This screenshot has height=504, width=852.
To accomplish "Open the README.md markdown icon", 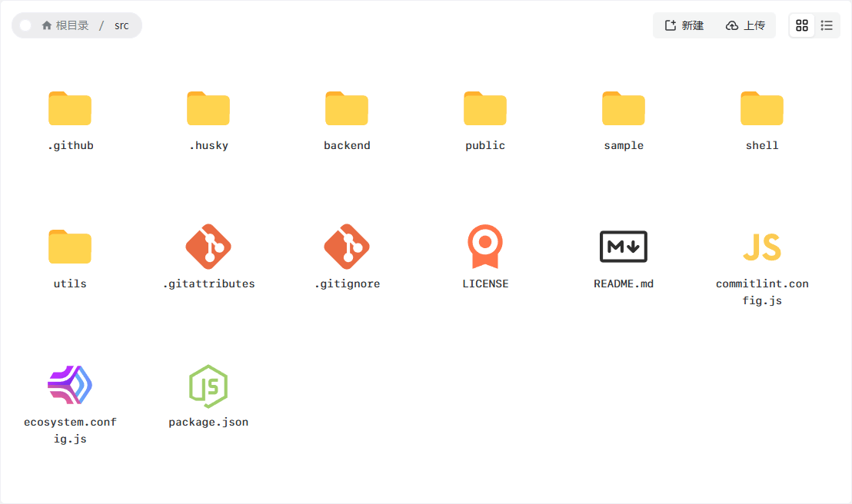I will pyautogui.click(x=624, y=247).
